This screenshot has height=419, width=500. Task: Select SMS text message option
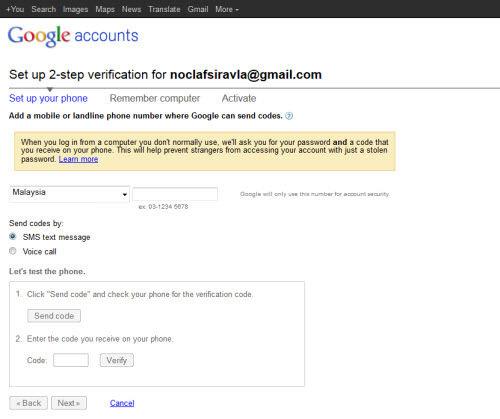(x=13, y=237)
